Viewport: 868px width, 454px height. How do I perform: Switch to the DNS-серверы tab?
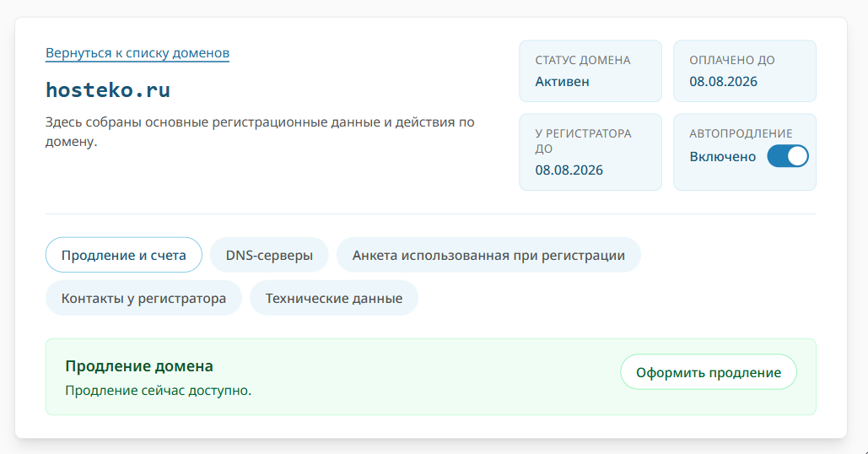[x=269, y=255]
